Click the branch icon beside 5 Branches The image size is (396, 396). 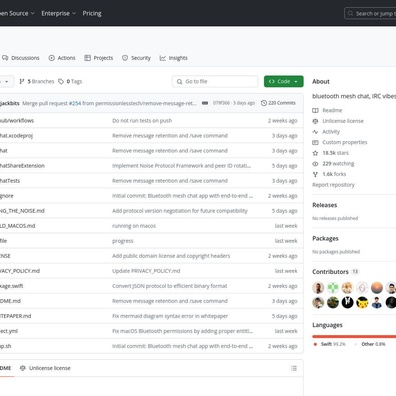tap(22, 81)
